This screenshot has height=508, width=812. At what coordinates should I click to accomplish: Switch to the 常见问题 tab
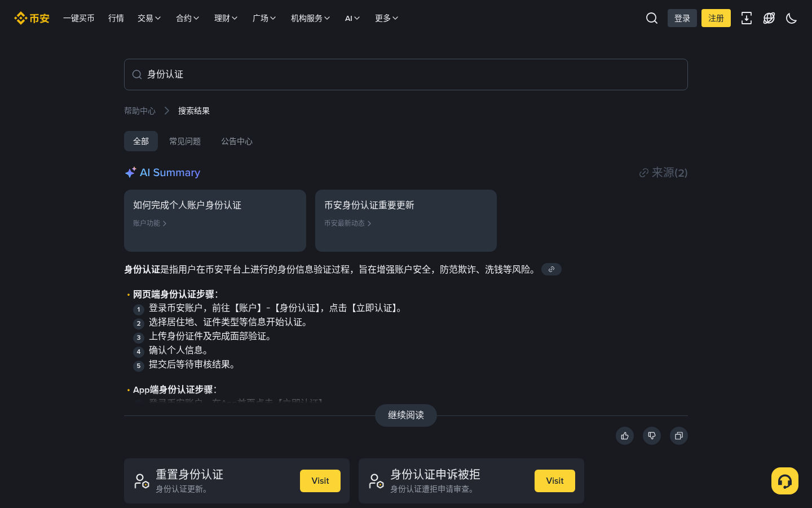185,141
